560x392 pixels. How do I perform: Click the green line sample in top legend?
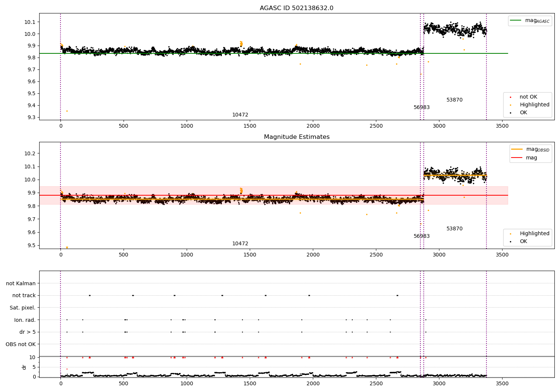pos(516,21)
